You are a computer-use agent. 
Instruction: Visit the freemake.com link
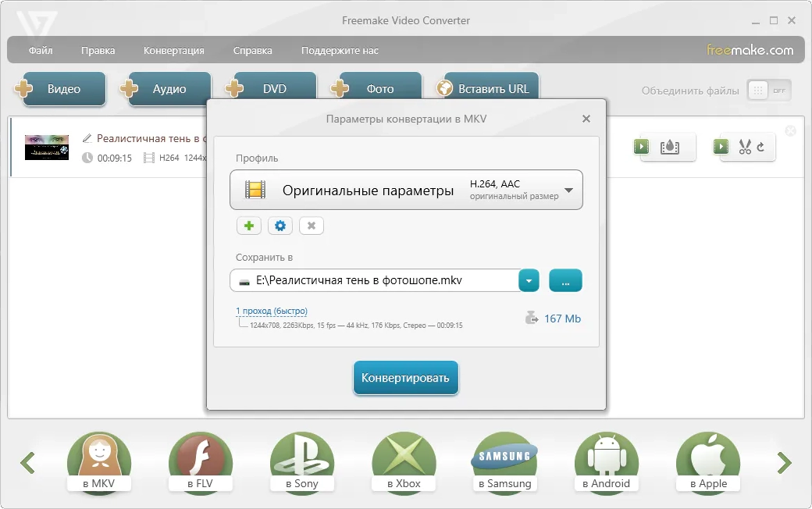click(x=750, y=50)
